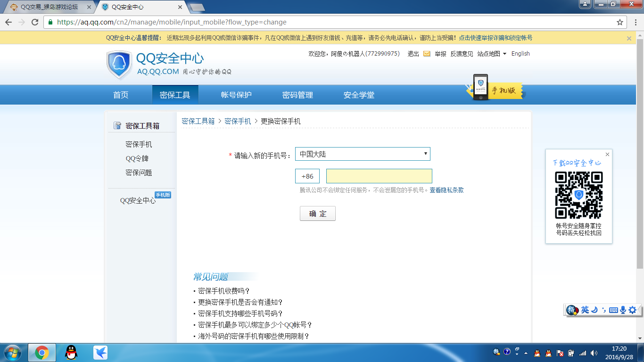Go to 首页 nav tab
The width and height of the screenshot is (644, 362).
121,95
